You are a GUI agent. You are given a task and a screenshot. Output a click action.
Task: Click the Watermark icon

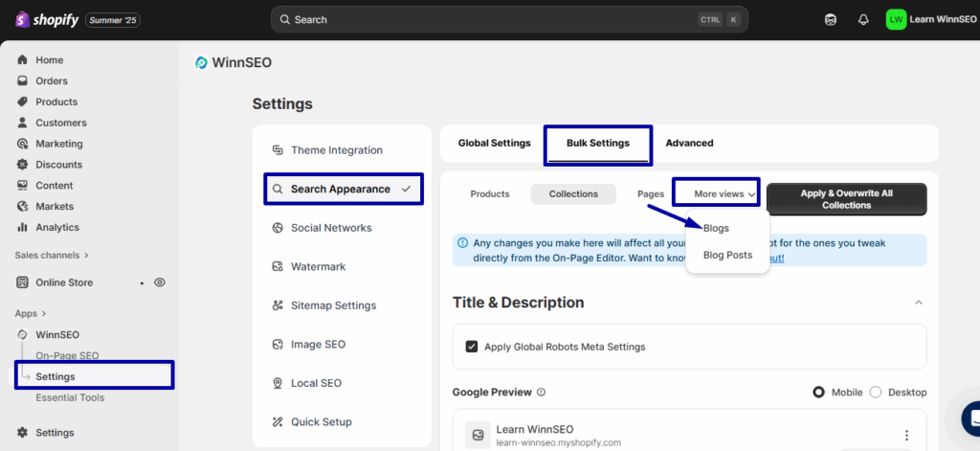click(278, 266)
